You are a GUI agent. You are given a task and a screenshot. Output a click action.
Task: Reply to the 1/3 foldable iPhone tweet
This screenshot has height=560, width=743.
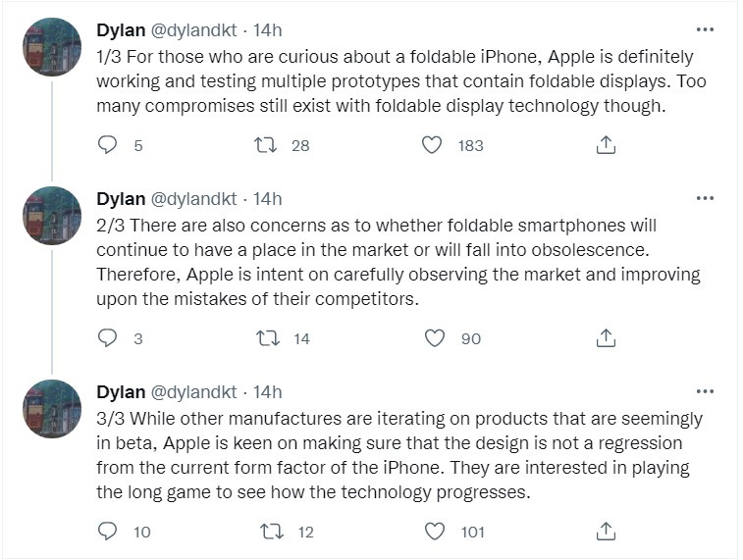(x=108, y=145)
